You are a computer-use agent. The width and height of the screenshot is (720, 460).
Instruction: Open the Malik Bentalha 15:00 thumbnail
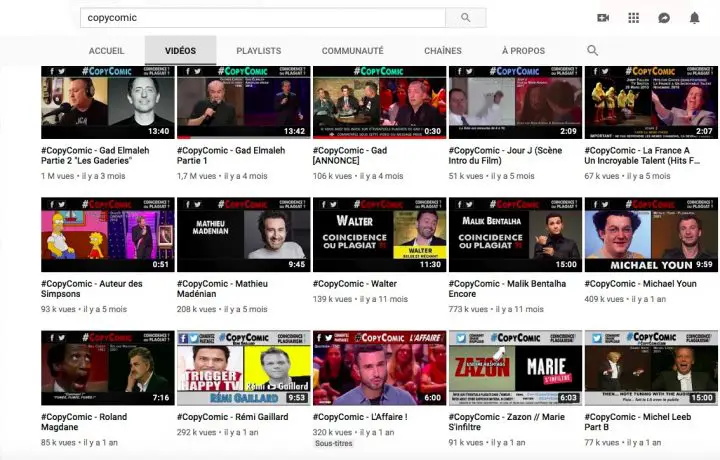(x=516, y=235)
